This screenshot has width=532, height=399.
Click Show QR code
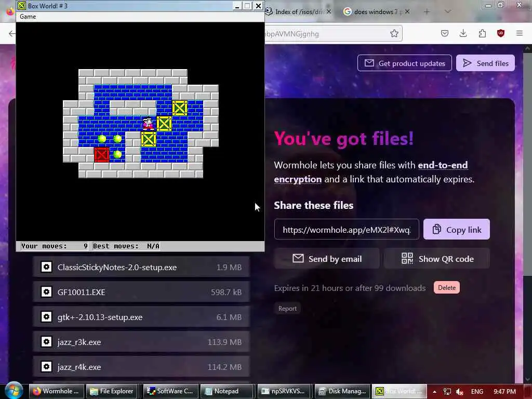(x=437, y=259)
